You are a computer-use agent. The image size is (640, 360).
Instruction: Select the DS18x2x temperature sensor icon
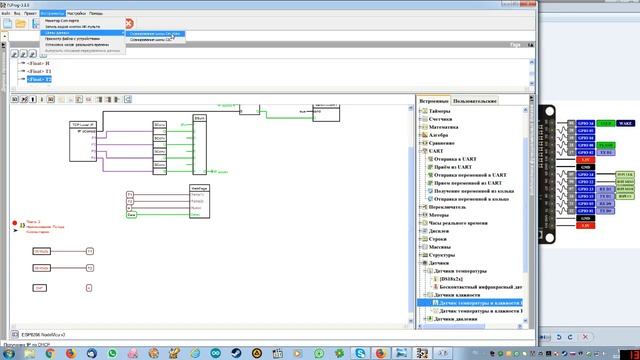[x=436, y=279]
